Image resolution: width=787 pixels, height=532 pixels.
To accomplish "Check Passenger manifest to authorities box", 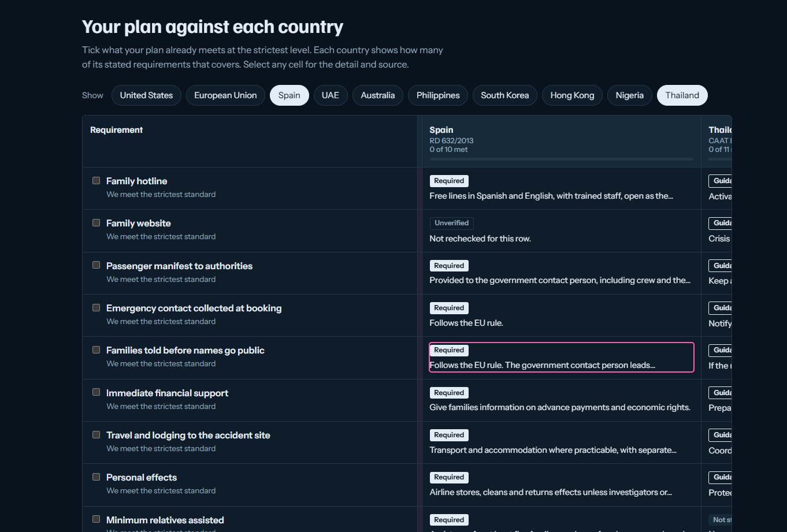I will [x=96, y=265].
